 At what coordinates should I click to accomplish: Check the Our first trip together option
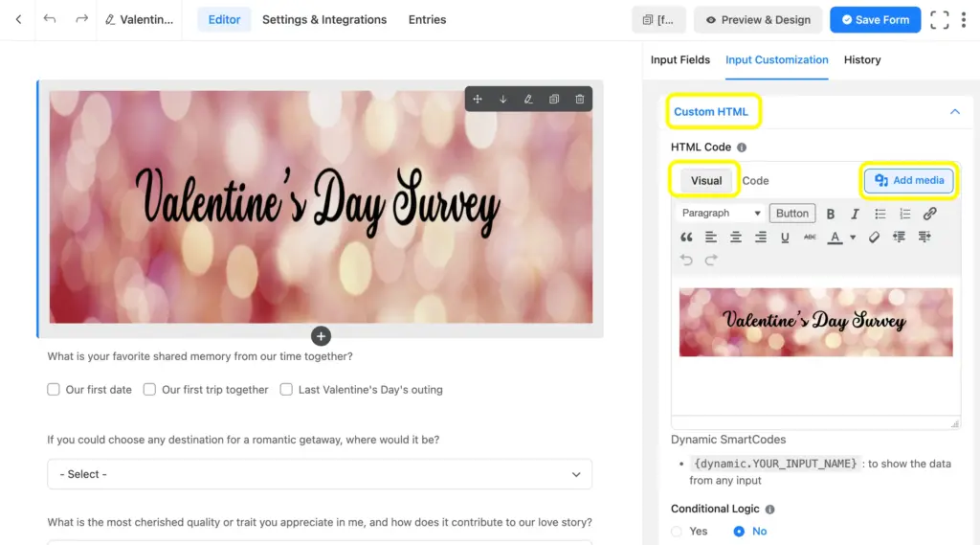coord(149,390)
